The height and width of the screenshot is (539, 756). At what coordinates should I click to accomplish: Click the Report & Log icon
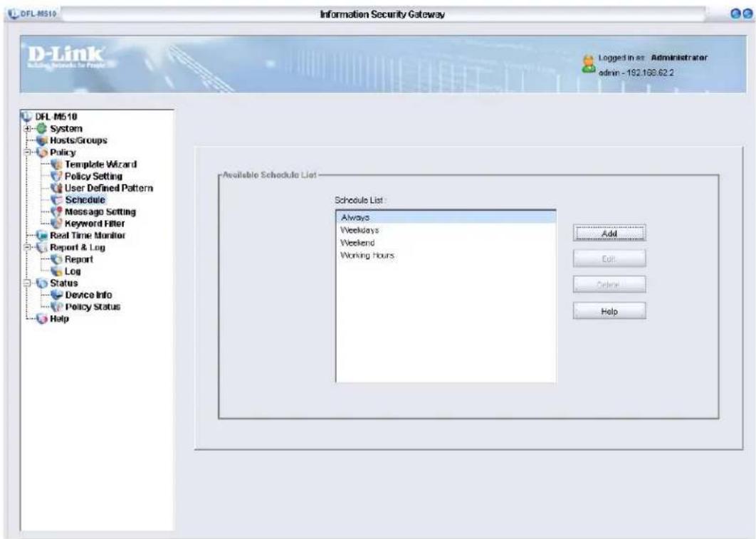(42, 247)
